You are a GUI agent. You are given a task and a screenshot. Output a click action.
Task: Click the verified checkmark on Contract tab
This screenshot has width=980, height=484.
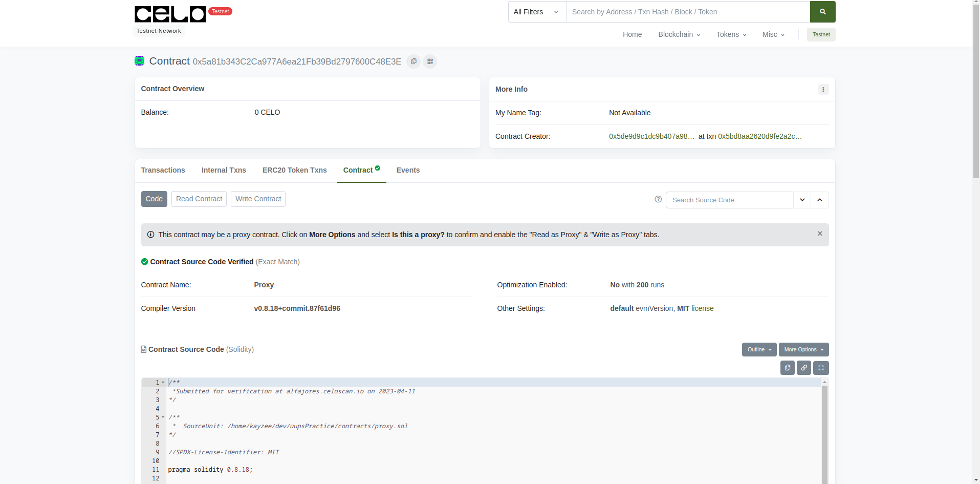point(377,168)
